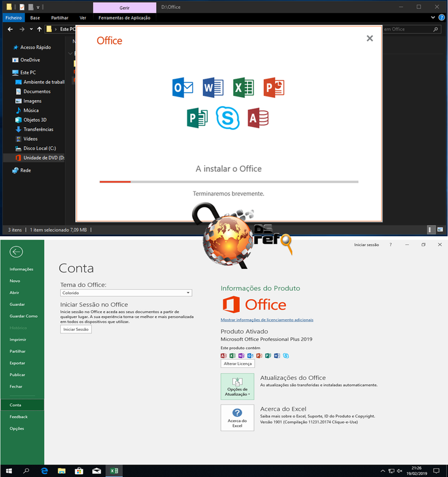Click Iniciar sessão in Excel title bar
448x477 pixels.
[366, 245]
